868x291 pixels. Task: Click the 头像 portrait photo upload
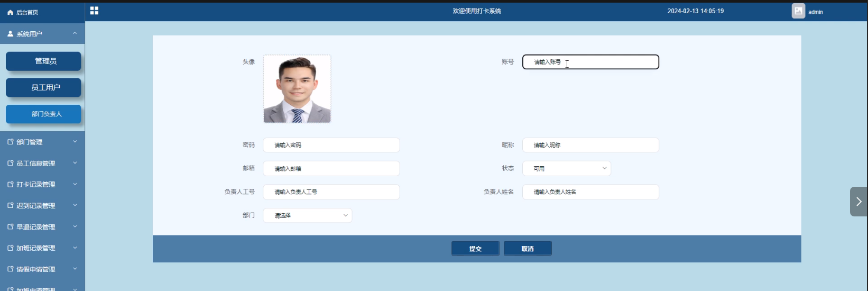coord(297,89)
